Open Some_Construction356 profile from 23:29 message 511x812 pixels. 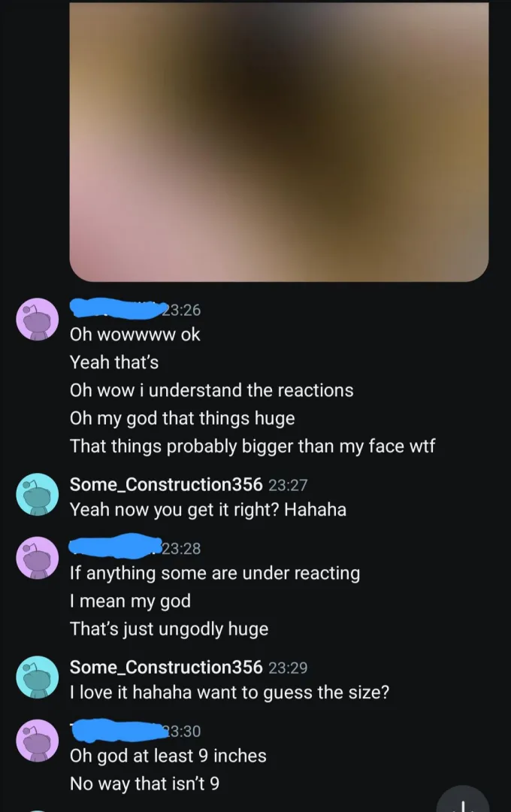click(x=166, y=667)
